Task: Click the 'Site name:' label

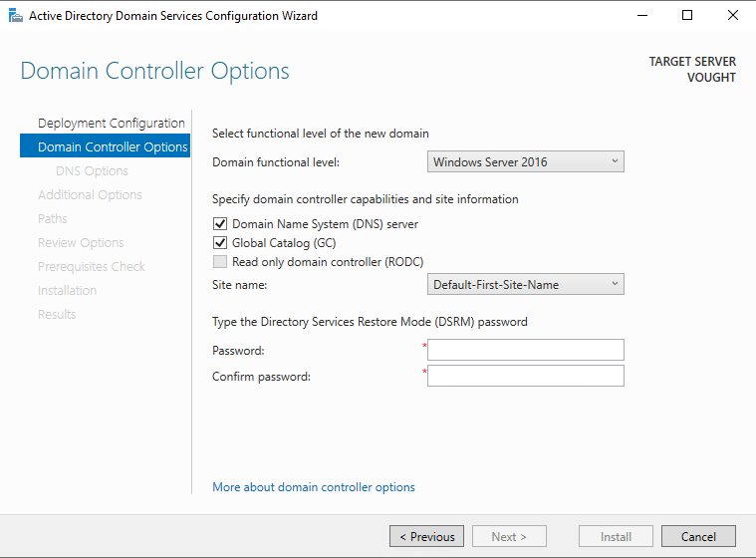Action: [x=240, y=285]
